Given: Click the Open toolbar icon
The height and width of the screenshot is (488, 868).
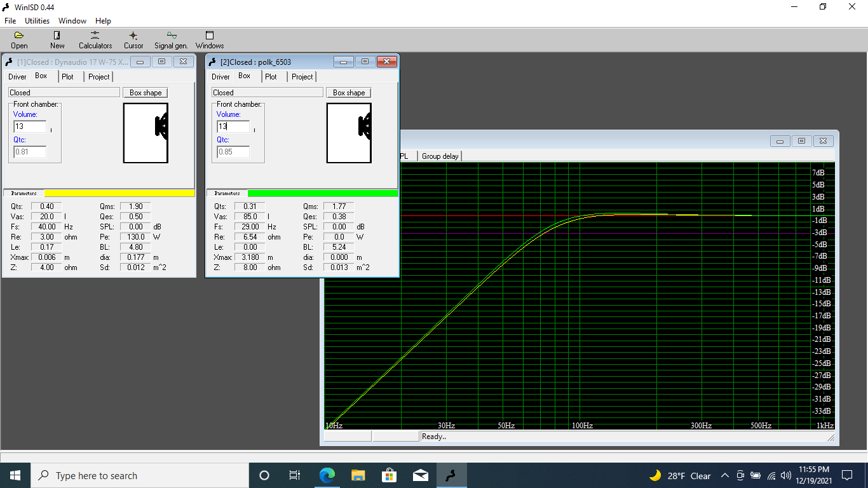Looking at the screenshot, I should [19, 40].
